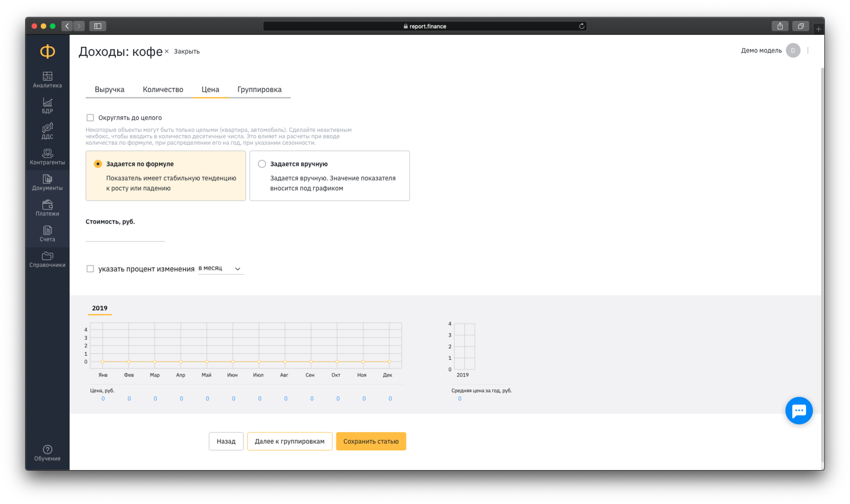Add a new Safari tab
Screen dimensions: 850x504
(x=819, y=29)
